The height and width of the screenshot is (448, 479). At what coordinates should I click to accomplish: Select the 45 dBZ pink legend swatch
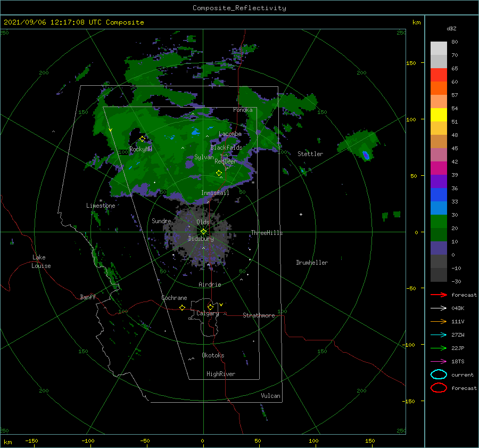coord(439,154)
